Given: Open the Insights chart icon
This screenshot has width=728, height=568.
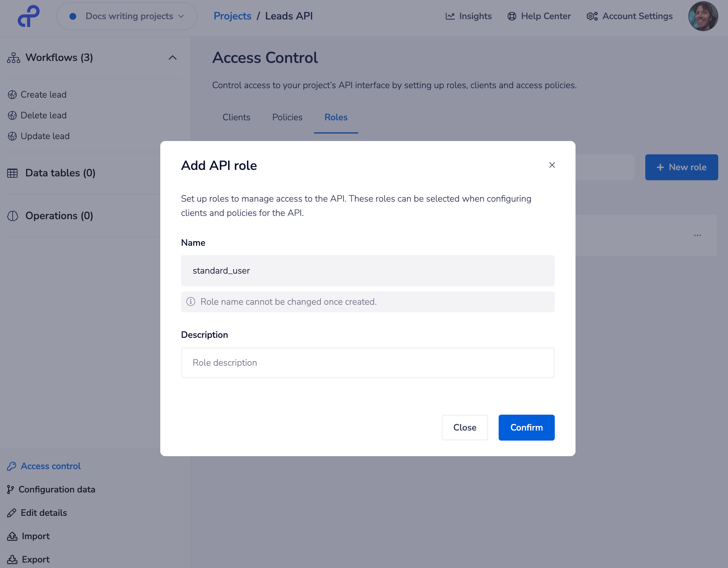Looking at the screenshot, I should point(450,16).
